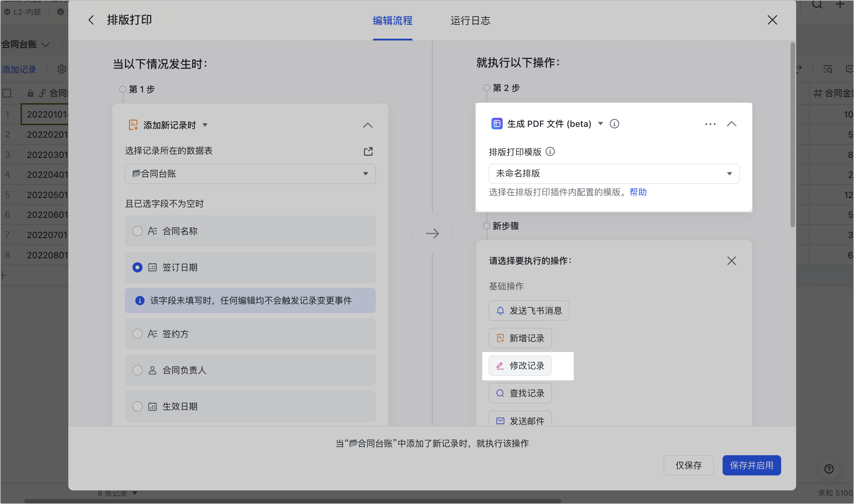Click the 第 2 步 step marker
This screenshot has width=854, height=504.
[487, 88]
